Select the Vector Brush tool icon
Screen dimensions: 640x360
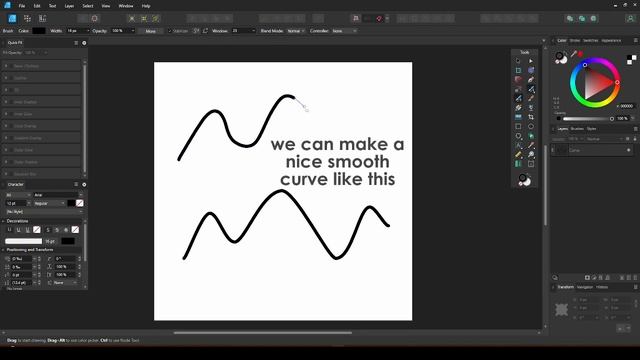click(x=518, y=98)
